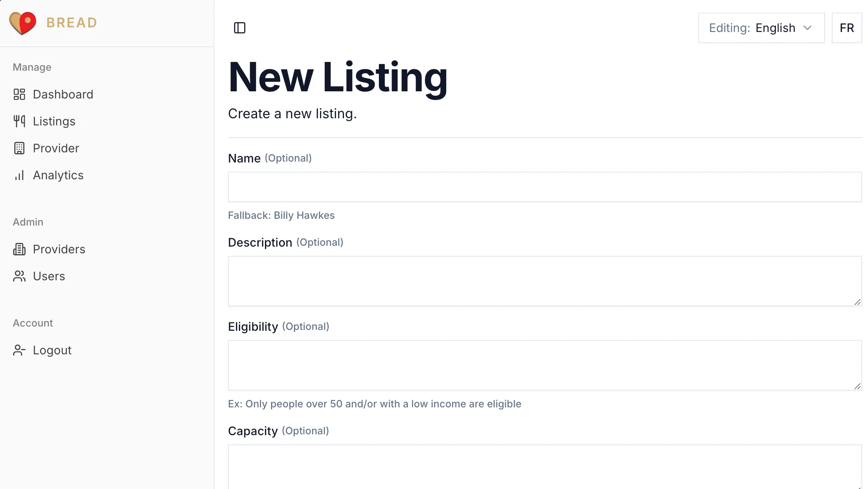Toggle the sidebar panel icon
Viewport: 868px width, 489px height.
[x=240, y=28]
